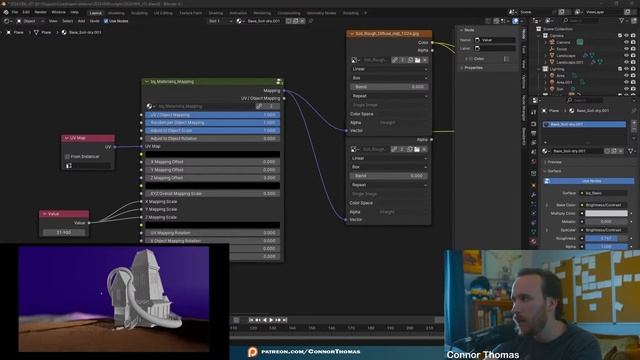
Task: Collapse the Value node
Action: pyautogui.click(x=45, y=214)
